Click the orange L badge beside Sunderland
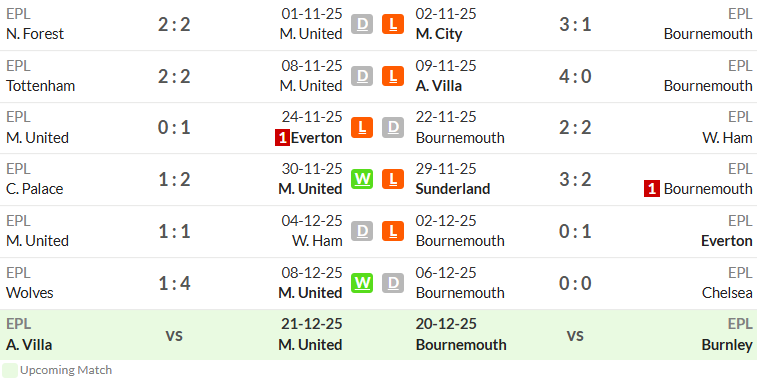 point(393,179)
